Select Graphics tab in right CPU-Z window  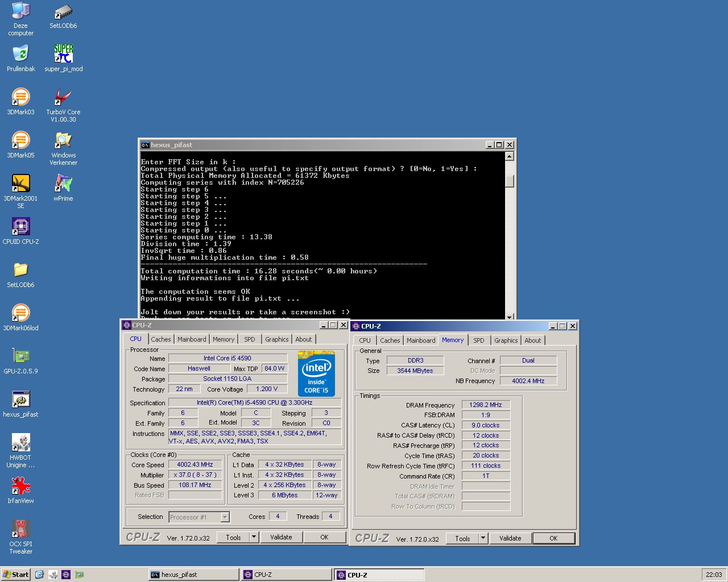[506, 340]
